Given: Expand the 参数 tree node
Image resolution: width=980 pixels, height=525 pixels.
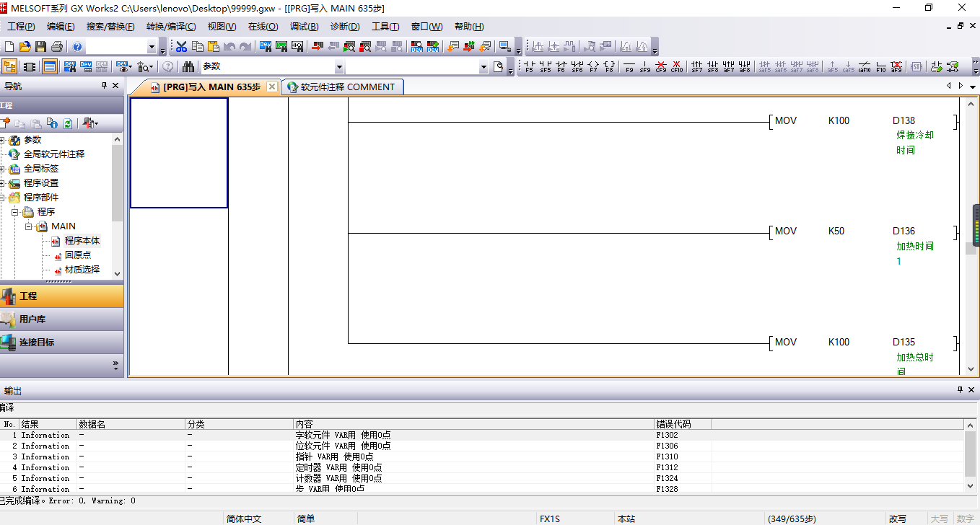Looking at the screenshot, I should click(3, 140).
